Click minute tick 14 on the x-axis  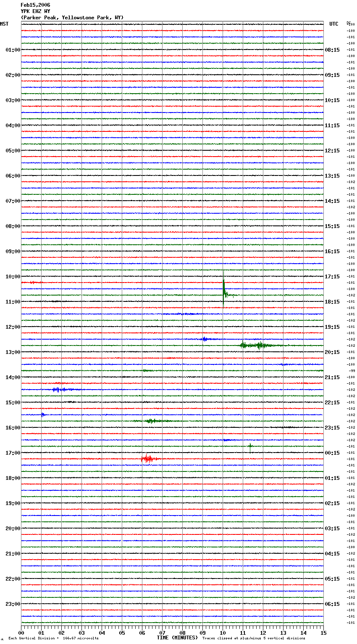(x=303, y=633)
